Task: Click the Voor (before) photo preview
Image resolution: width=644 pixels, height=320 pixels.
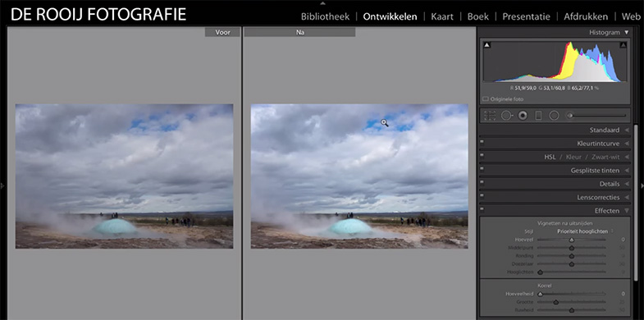Action: click(x=124, y=176)
